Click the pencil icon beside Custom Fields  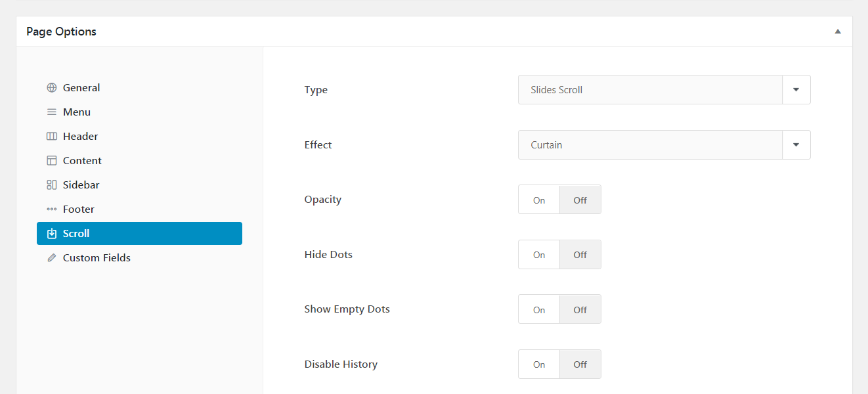[52, 257]
